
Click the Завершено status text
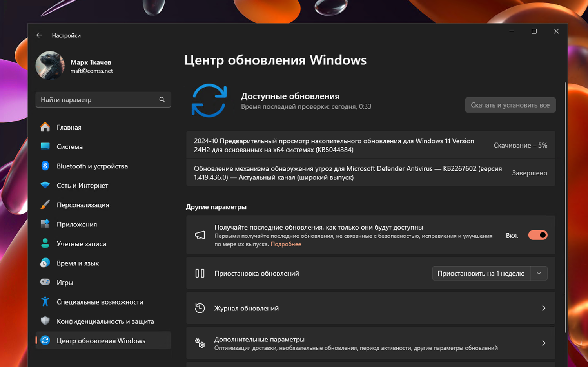click(530, 173)
